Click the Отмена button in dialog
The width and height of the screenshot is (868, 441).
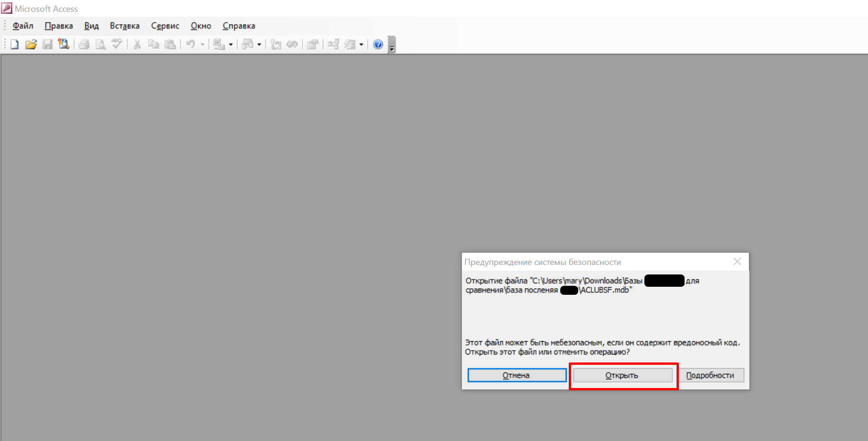click(x=517, y=375)
